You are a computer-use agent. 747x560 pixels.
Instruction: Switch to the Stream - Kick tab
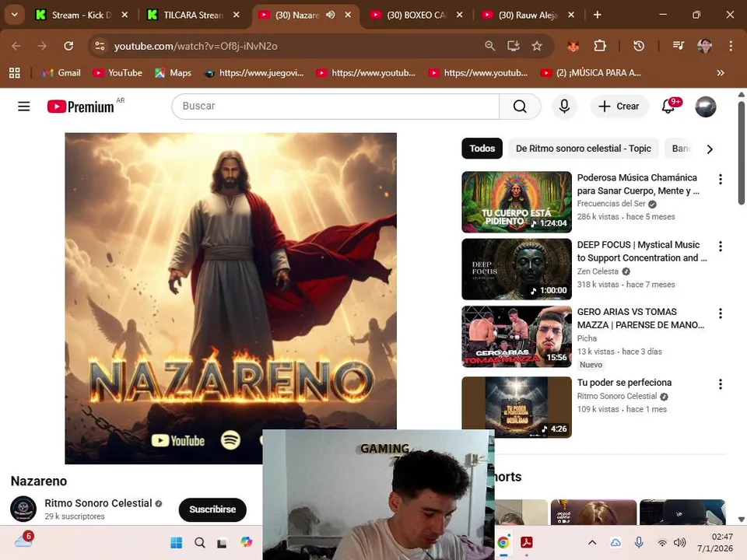click(81, 16)
